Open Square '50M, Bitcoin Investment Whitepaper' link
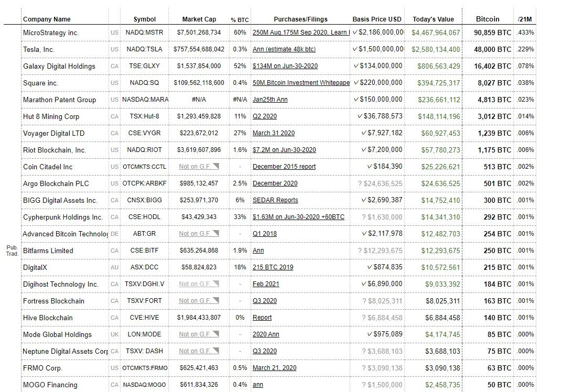 coord(301,82)
